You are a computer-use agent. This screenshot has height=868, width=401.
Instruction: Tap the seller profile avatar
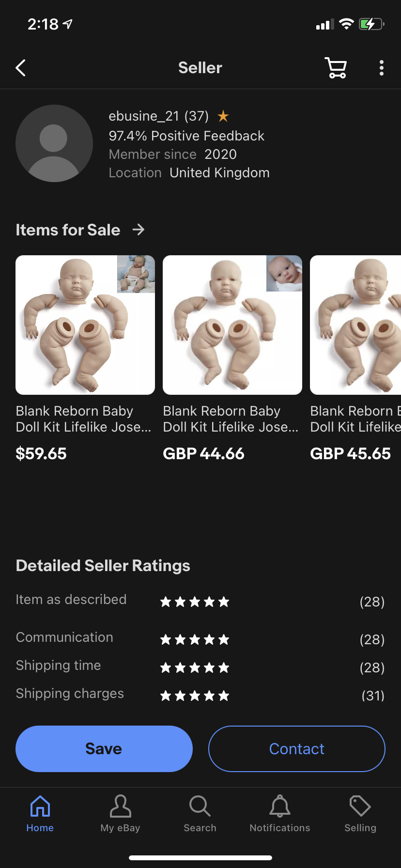(54, 143)
